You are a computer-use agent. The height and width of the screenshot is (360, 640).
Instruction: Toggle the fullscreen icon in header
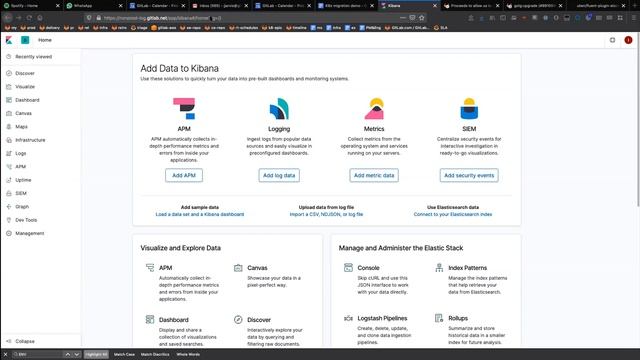click(x=612, y=40)
